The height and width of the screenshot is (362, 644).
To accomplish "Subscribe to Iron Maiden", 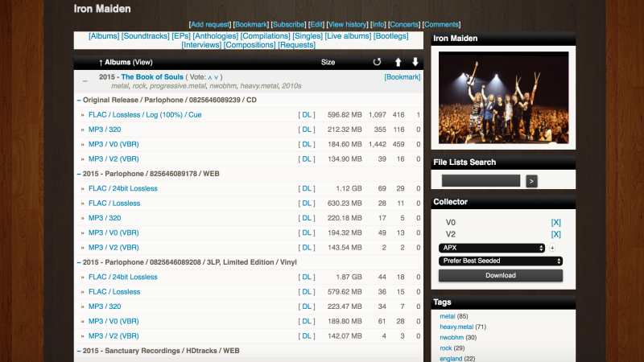I will coord(289,25).
